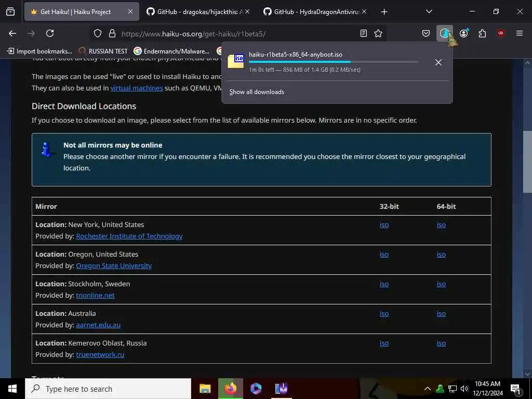Toggle reader view icon in address bar
This screenshot has width=532, height=399.
click(x=363, y=33)
